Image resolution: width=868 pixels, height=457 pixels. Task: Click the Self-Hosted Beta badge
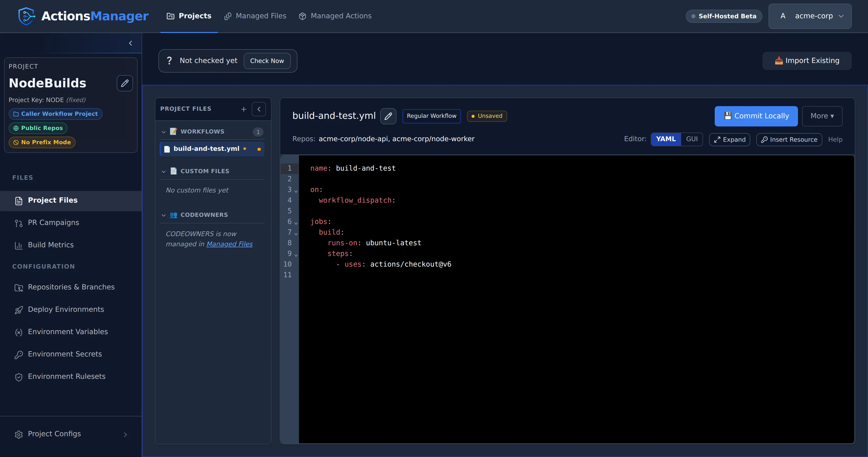(x=724, y=16)
